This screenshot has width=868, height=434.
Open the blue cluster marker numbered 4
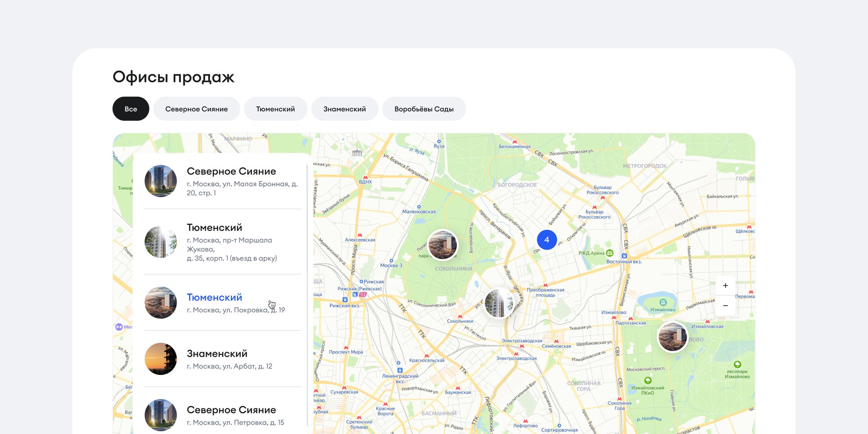pos(546,240)
